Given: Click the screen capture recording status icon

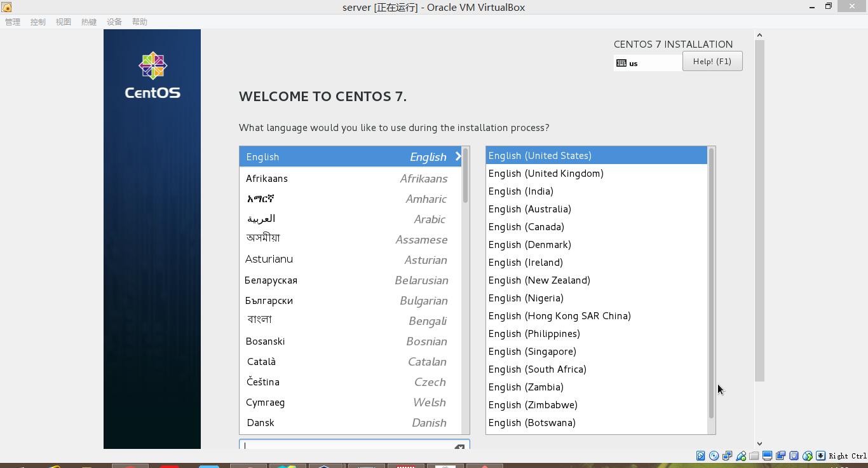Looking at the screenshot, I should tap(780, 455).
